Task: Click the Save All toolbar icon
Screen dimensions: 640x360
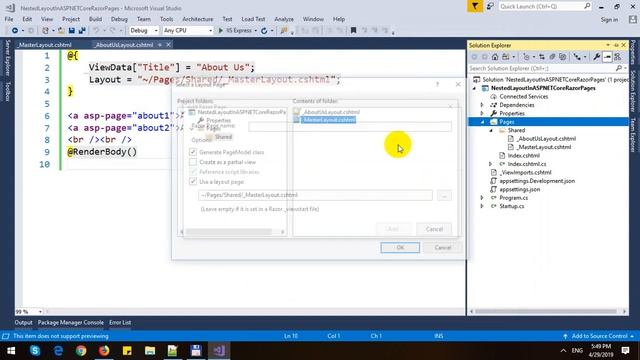Action: [82, 31]
